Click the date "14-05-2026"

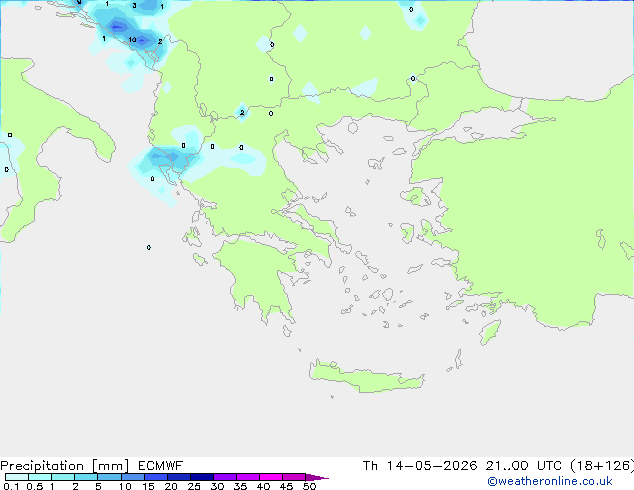[x=432, y=466]
